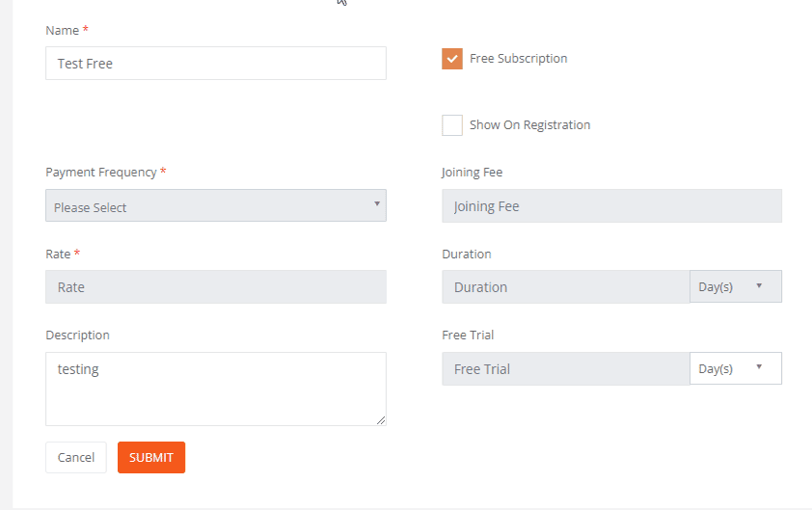Expand the Free Trial Day(s) unit dropdown
The height and width of the screenshot is (510, 812).
[735, 368]
